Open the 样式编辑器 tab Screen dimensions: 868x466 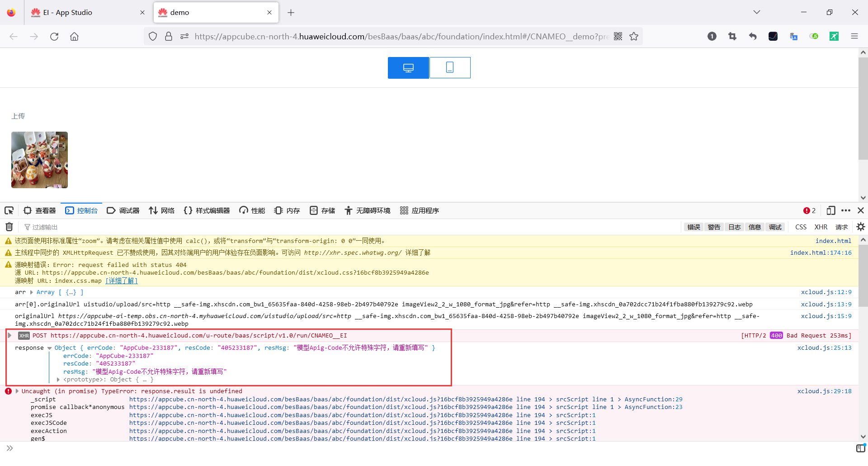point(207,210)
